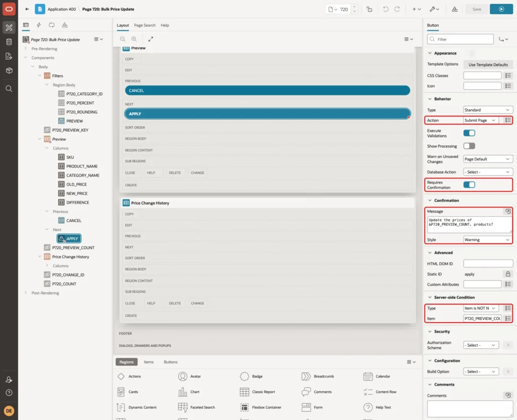Viewport: 517px width, 420px height.
Task: Go back with the left arrow
Action: click(27, 9)
